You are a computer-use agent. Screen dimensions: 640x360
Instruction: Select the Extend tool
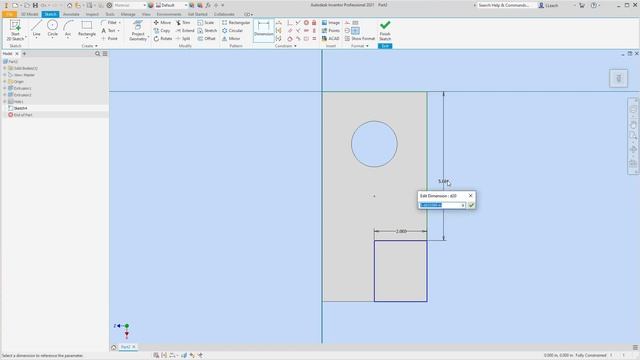(185, 31)
